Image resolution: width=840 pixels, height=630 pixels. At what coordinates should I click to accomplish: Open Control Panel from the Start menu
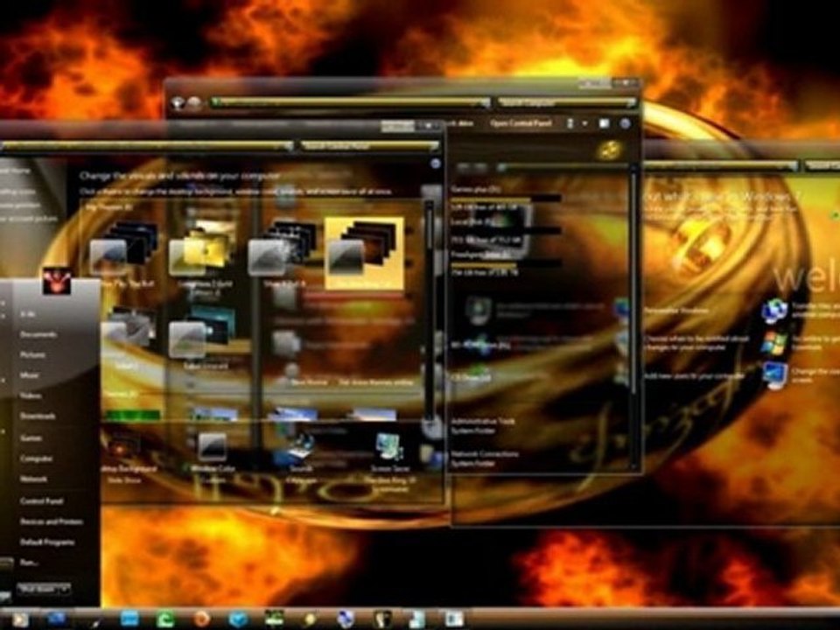click(41, 500)
